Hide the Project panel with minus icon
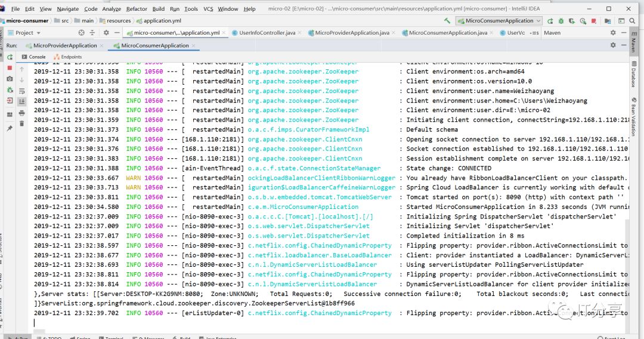This screenshot has height=339, width=644. click(117, 32)
